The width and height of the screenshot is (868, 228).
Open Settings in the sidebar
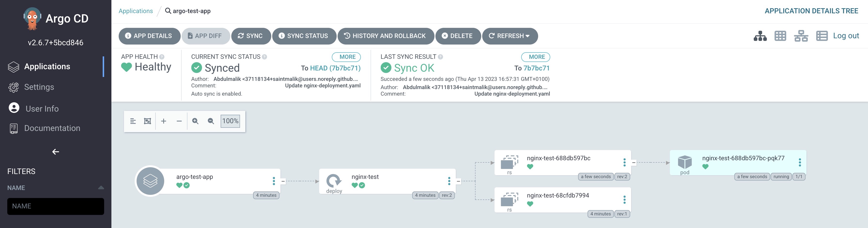[x=39, y=87]
